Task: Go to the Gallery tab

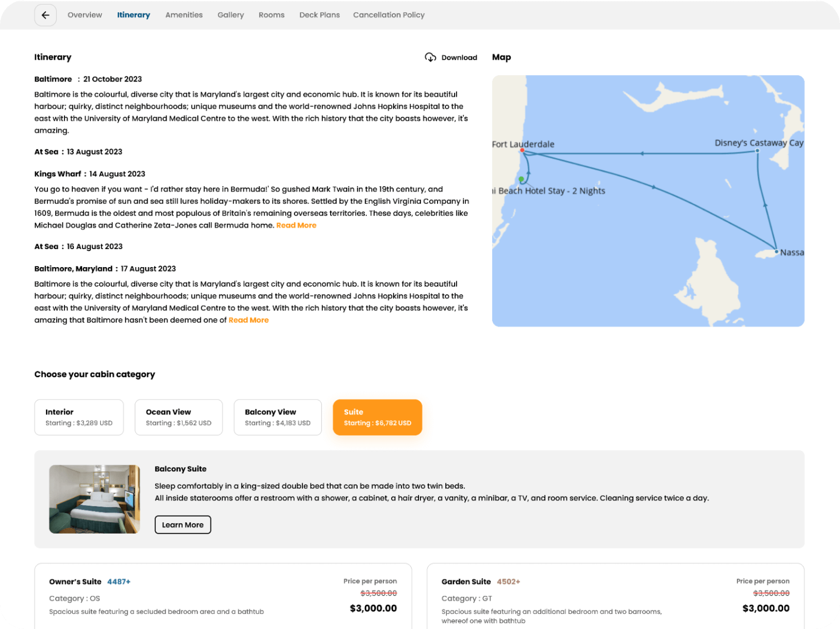Action: coord(231,15)
